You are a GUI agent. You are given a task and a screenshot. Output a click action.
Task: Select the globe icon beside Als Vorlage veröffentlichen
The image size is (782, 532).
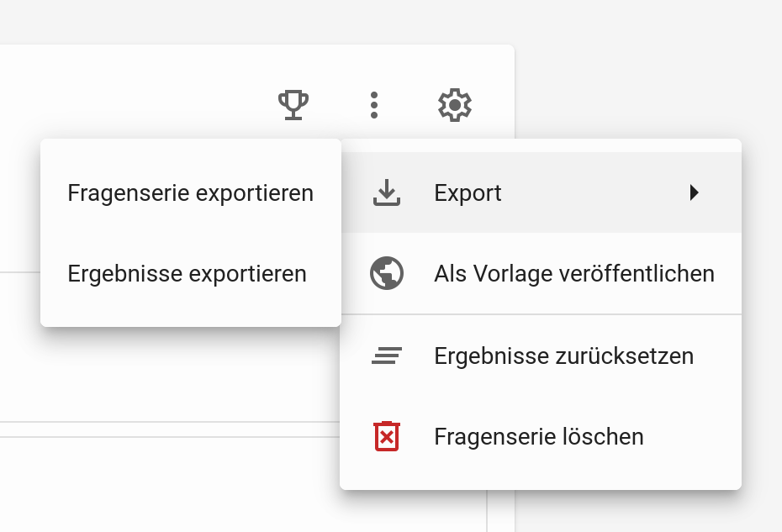click(x=386, y=273)
